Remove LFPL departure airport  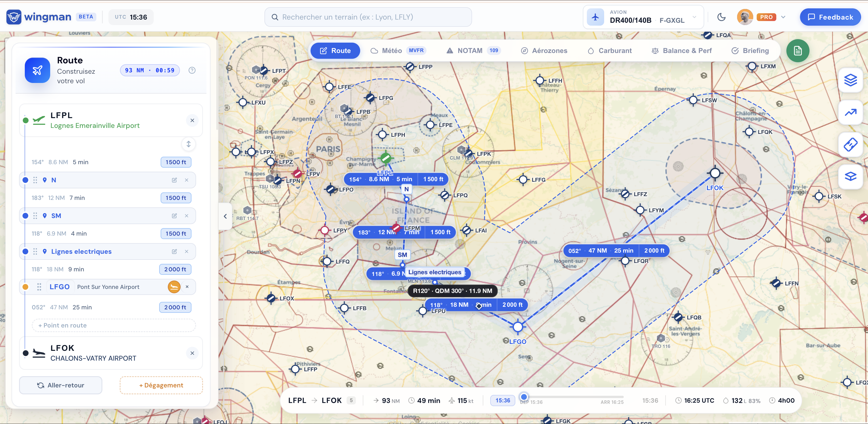coord(192,120)
